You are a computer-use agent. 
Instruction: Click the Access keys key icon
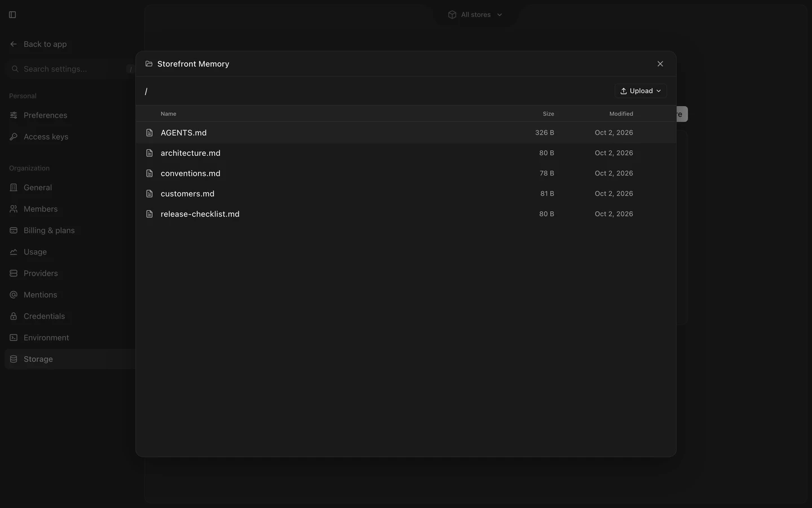[x=14, y=137]
